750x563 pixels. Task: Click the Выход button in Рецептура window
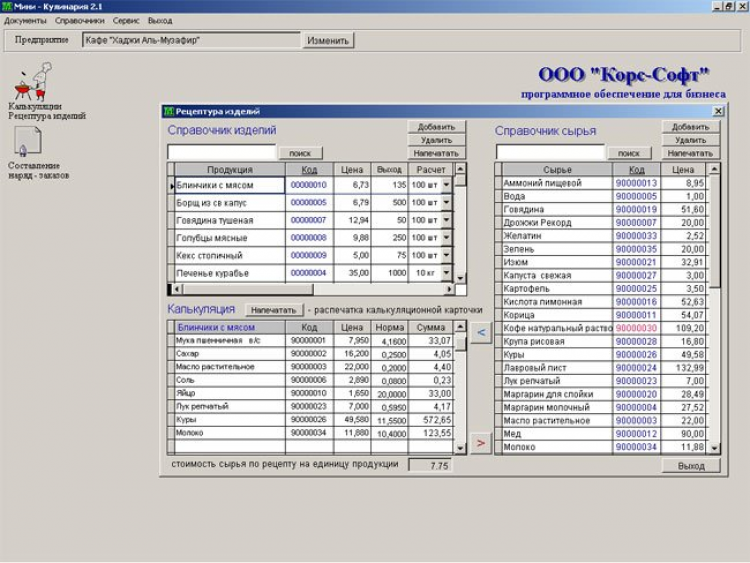click(691, 466)
